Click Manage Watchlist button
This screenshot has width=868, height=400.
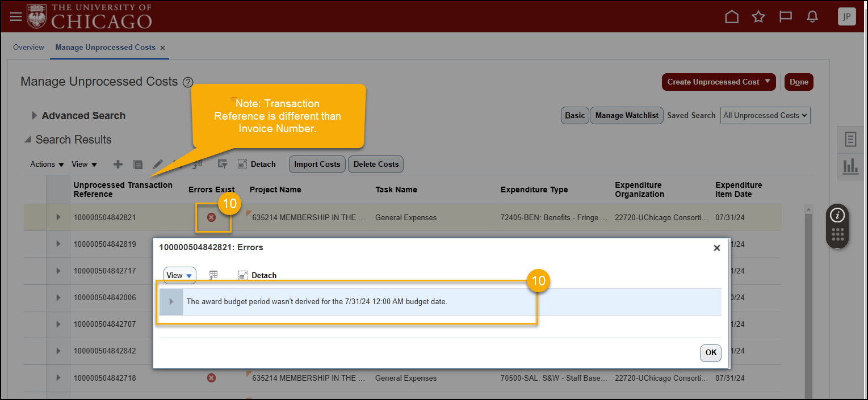(x=627, y=115)
